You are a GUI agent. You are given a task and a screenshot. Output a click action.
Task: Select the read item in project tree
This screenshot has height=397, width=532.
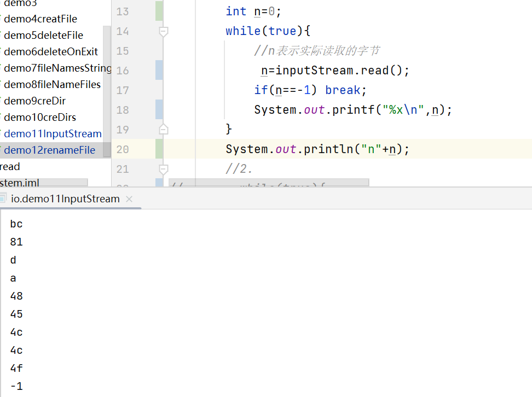(10, 167)
